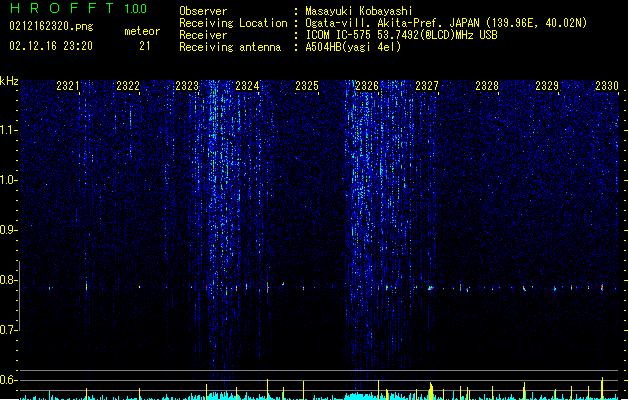This screenshot has height=400, width=629.
Task: Click the 2329 time marker
Action: pyautogui.click(x=547, y=86)
